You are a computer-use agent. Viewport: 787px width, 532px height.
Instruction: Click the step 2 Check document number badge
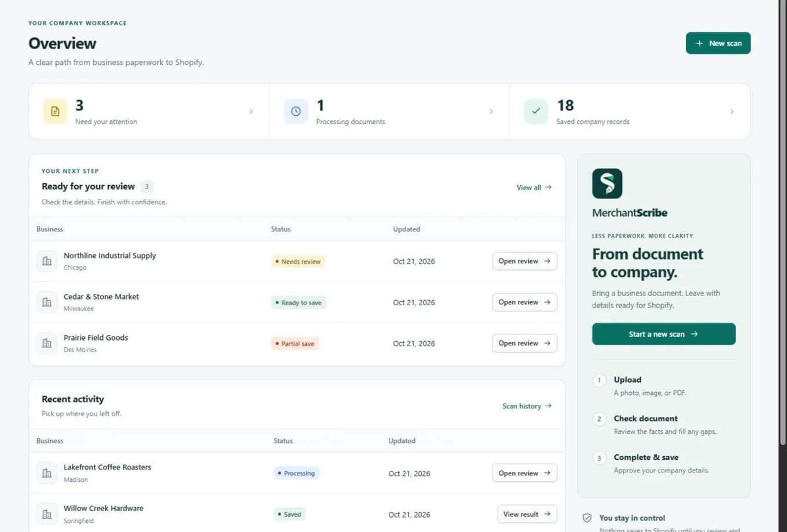point(599,419)
